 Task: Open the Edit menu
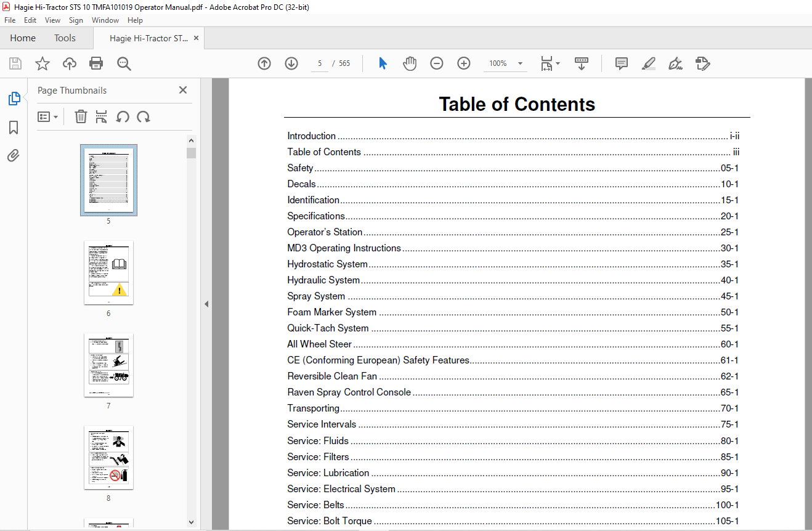point(30,20)
